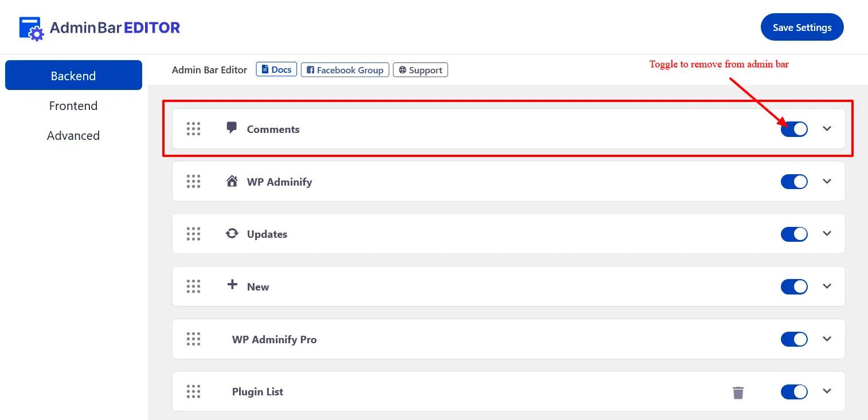Image resolution: width=868 pixels, height=420 pixels.
Task: Open the Advanced section
Action: (73, 135)
